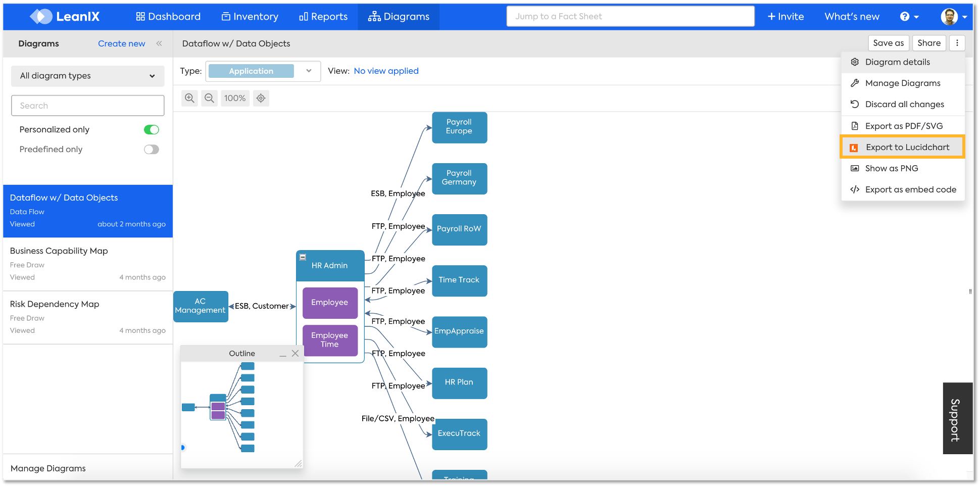Select the Payroll Europe node
This screenshot has width=980, height=486.
[459, 127]
